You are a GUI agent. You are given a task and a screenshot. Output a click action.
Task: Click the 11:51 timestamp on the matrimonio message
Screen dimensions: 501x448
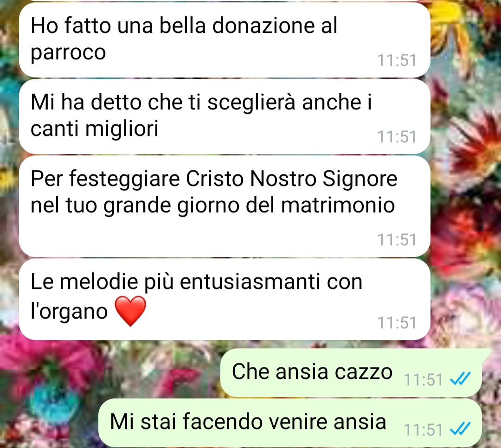coord(397,240)
